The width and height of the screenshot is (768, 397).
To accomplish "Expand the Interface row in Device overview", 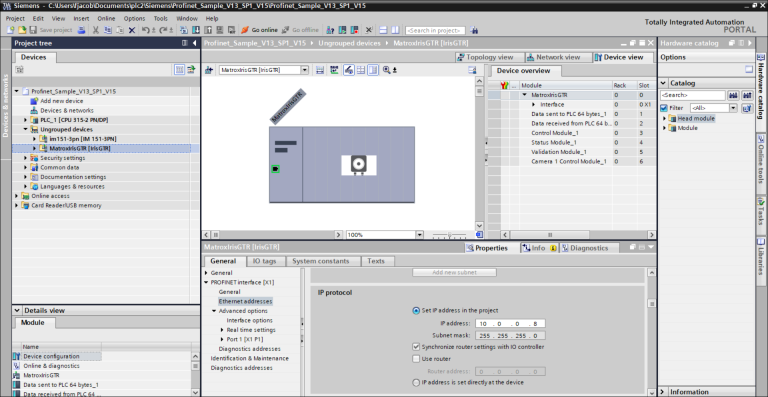I will pyautogui.click(x=534, y=105).
